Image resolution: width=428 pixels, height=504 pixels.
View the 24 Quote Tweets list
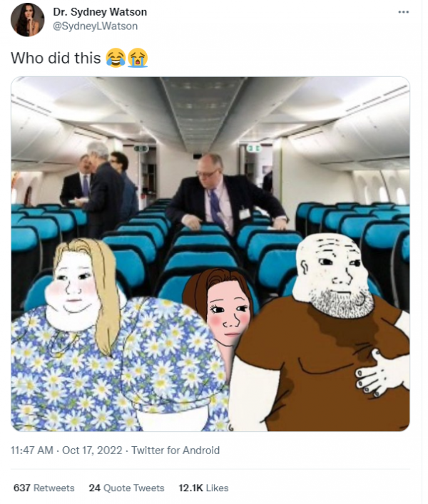127,488
